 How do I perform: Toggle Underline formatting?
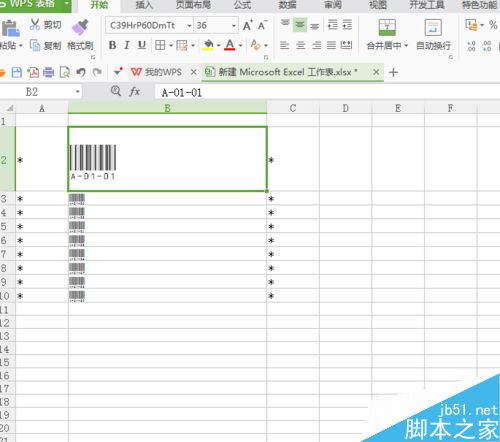[142, 45]
